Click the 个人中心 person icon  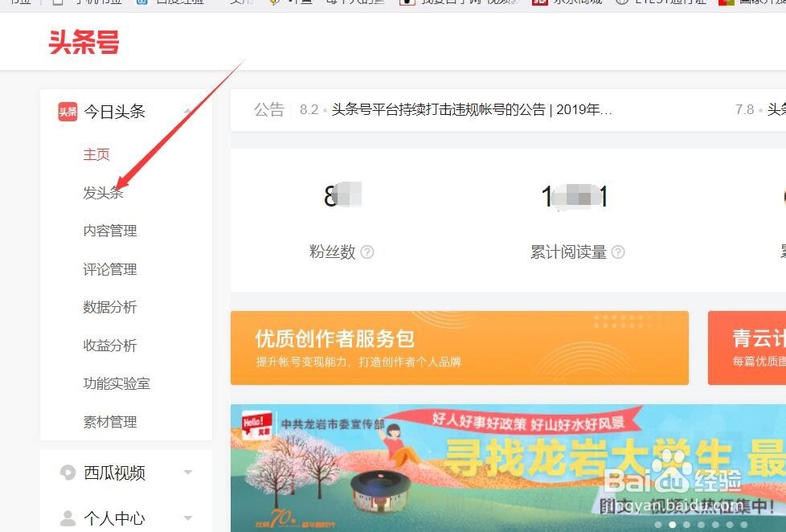pyautogui.click(x=68, y=518)
